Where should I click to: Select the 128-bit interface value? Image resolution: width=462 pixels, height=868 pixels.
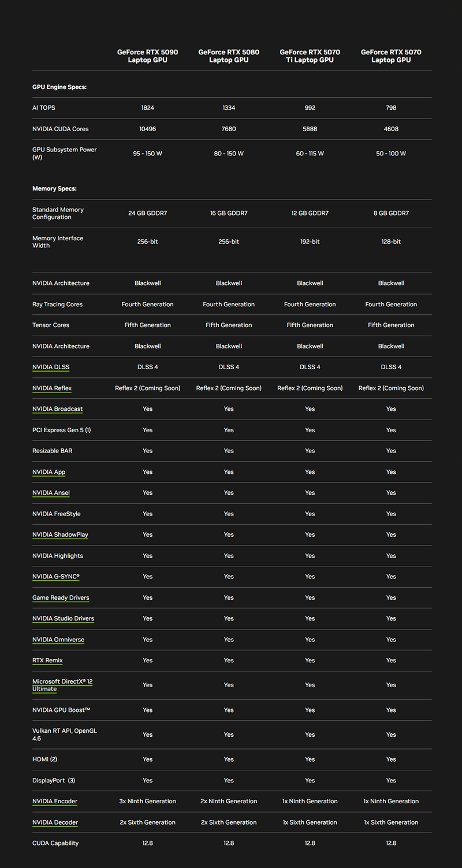pos(391,242)
